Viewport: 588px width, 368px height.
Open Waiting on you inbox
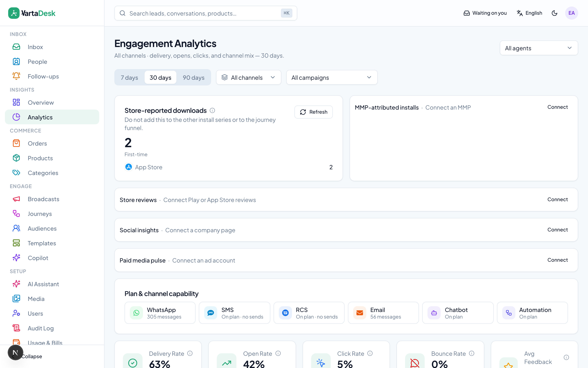(485, 13)
